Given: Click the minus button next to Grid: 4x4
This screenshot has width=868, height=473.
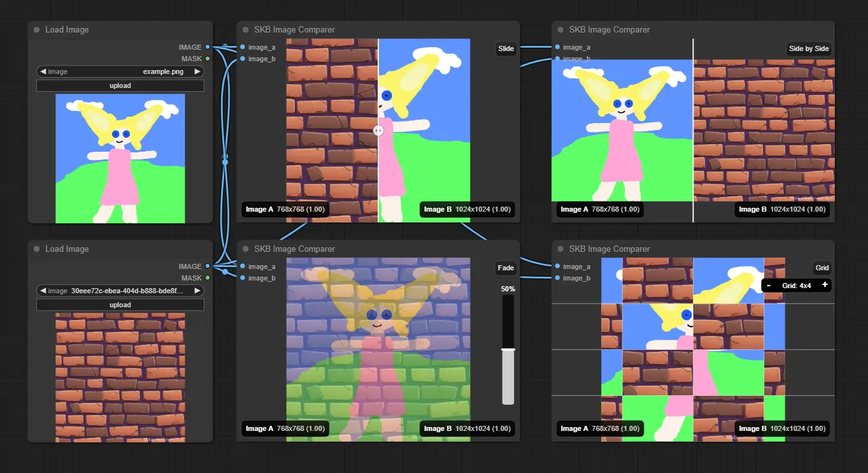Looking at the screenshot, I should coord(769,286).
